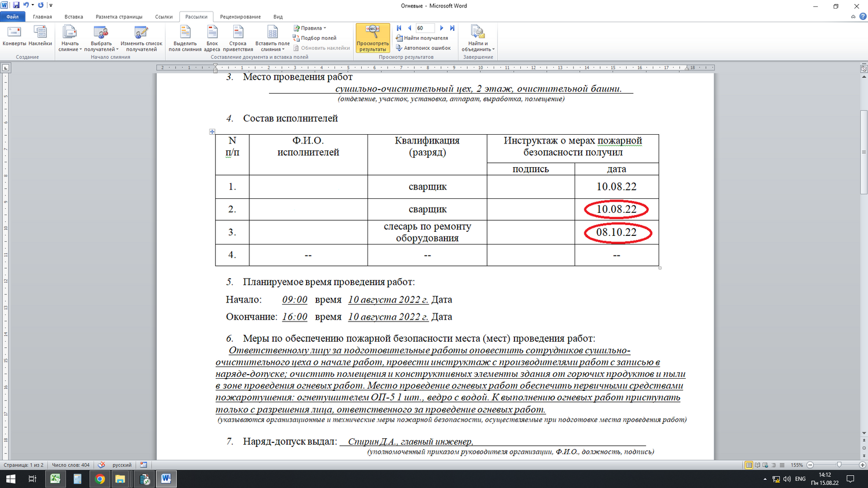Go to next record arrow
Viewport: 868px width, 488px height.
(442, 28)
